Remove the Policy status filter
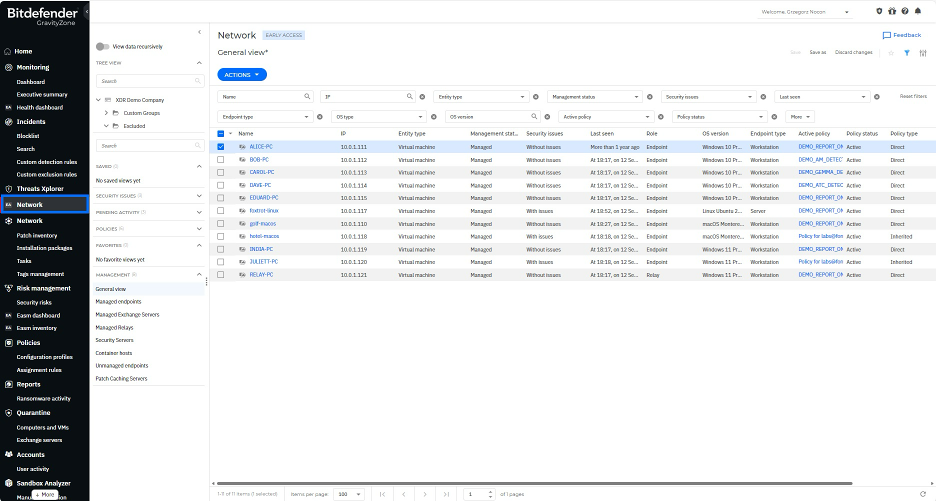The height and width of the screenshot is (502, 936). (x=774, y=117)
